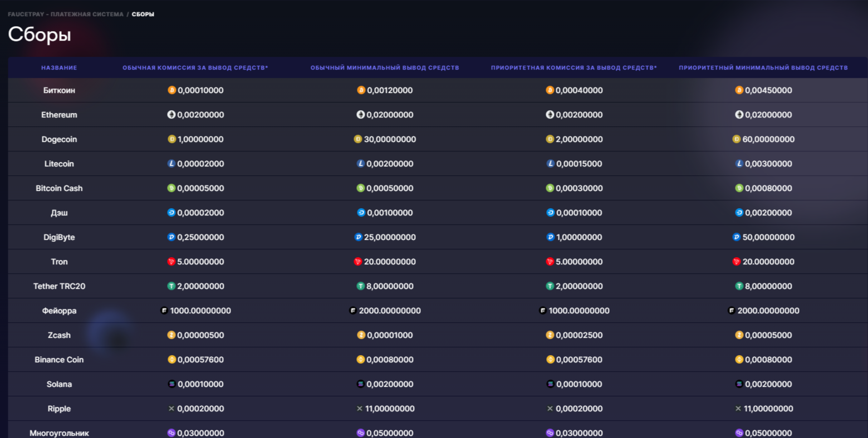Click the DigiByte row name
Image resolution: width=868 pixels, height=438 pixels.
tap(59, 237)
